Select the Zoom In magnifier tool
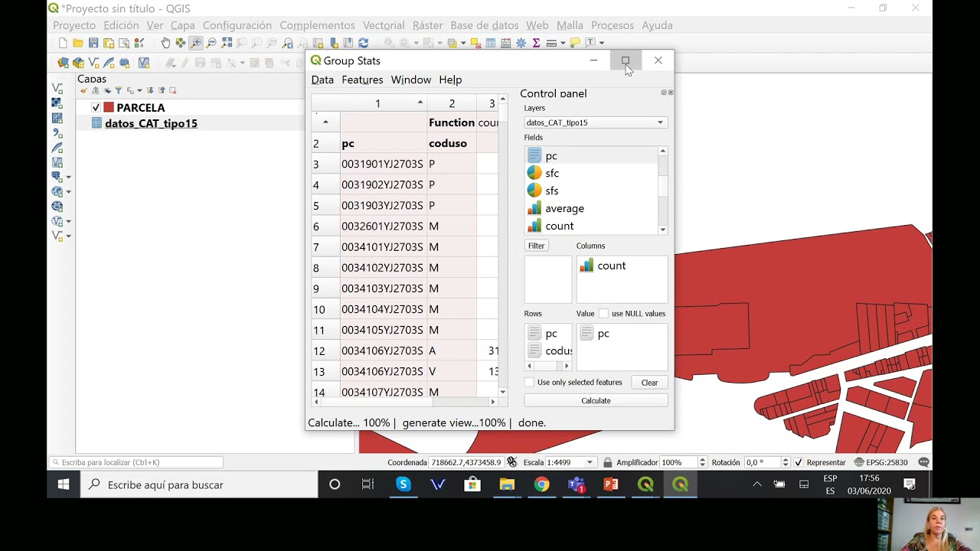Image resolution: width=980 pixels, height=551 pixels. point(196,43)
